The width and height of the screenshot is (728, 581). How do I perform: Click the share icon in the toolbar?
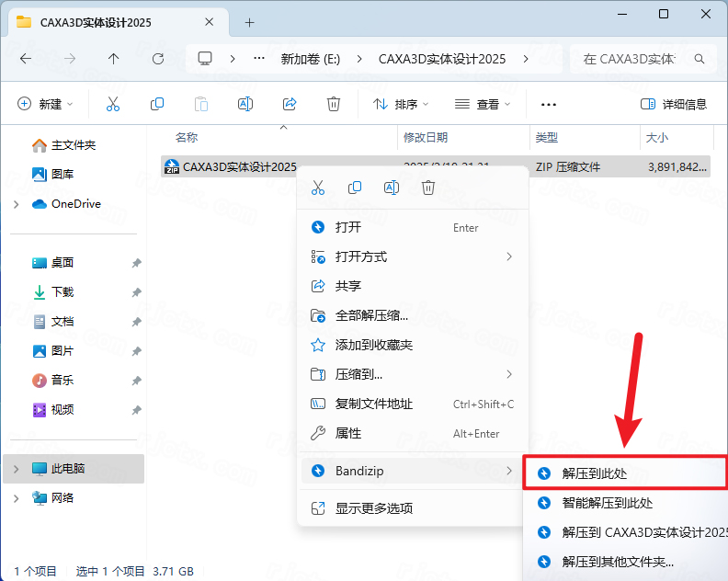[290, 104]
